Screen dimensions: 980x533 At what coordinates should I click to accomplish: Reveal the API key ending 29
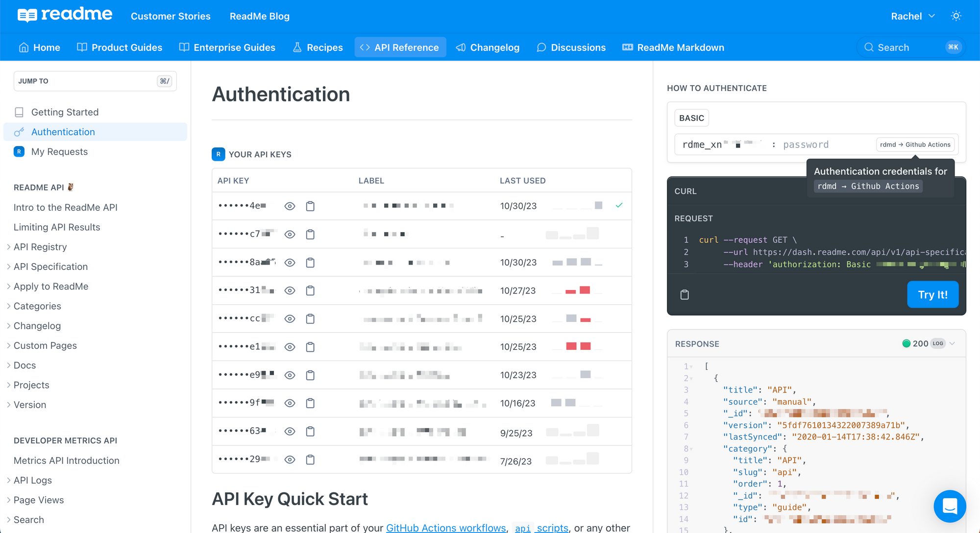tap(290, 460)
